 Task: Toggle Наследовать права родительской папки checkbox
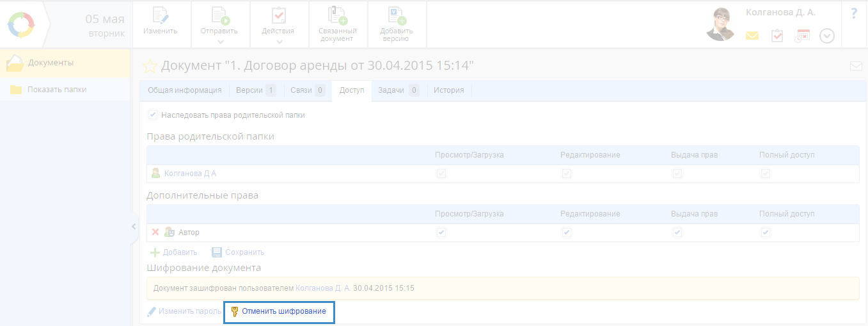153,115
